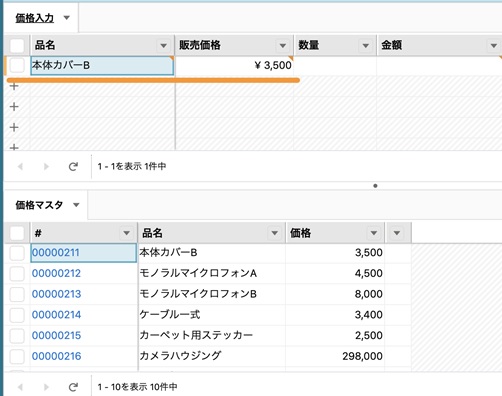Click price cell 4,500
The width and height of the screenshot is (502, 396).
[335, 274]
